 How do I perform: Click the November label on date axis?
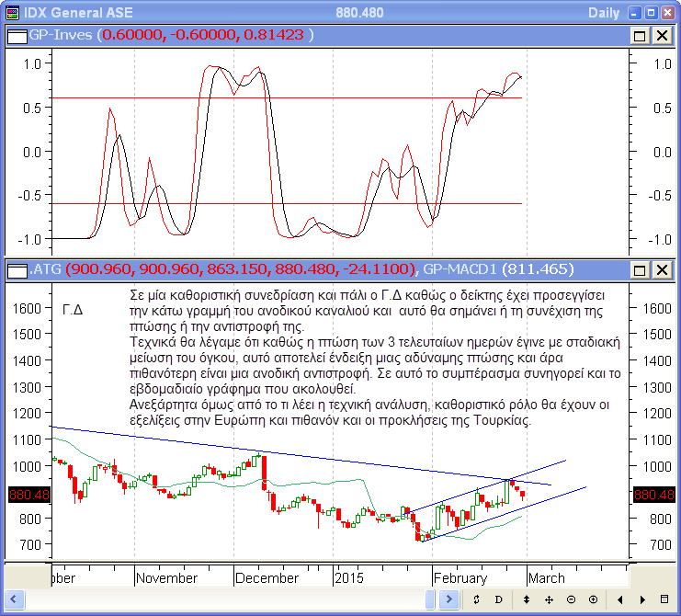pyautogui.click(x=166, y=578)
